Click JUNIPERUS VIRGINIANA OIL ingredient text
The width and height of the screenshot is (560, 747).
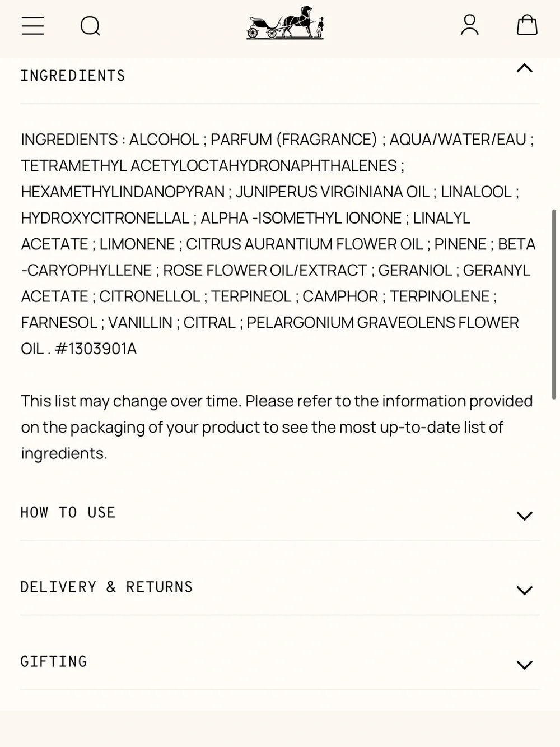[333, 192]
